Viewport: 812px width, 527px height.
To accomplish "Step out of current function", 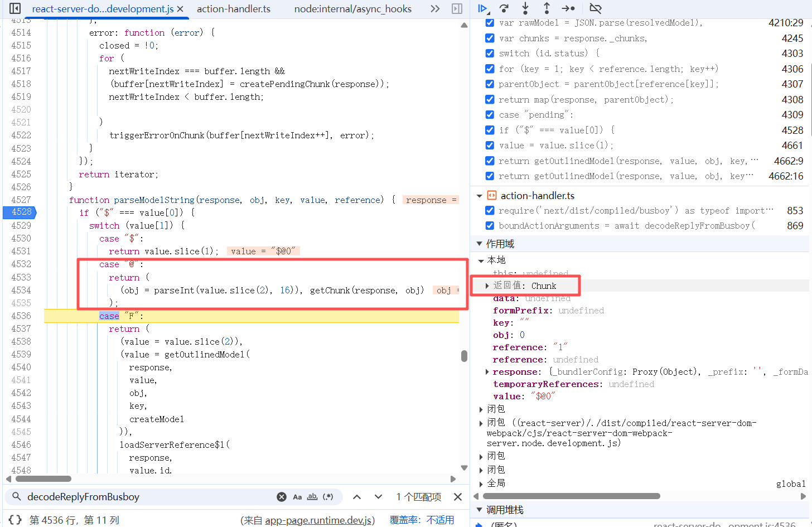I will click(547, 8).
